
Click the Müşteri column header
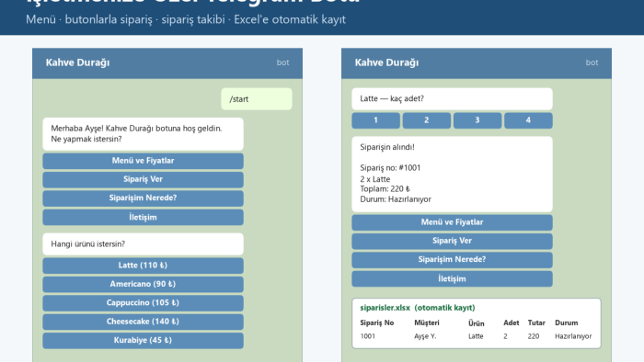click(x=427, y=323)
